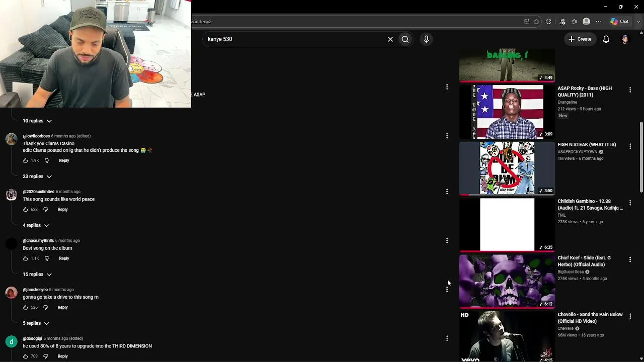Open browser extensions puzzle icon

click(x=548, y=22)
